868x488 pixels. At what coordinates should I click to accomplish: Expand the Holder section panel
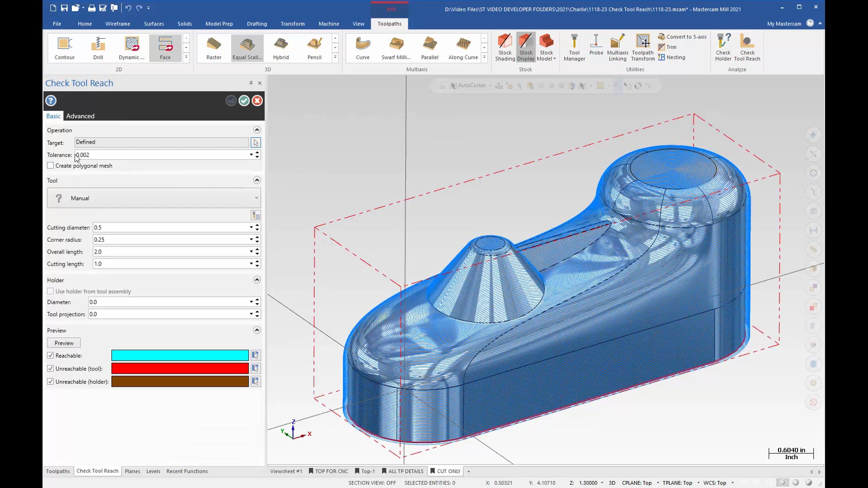[256, 279]
